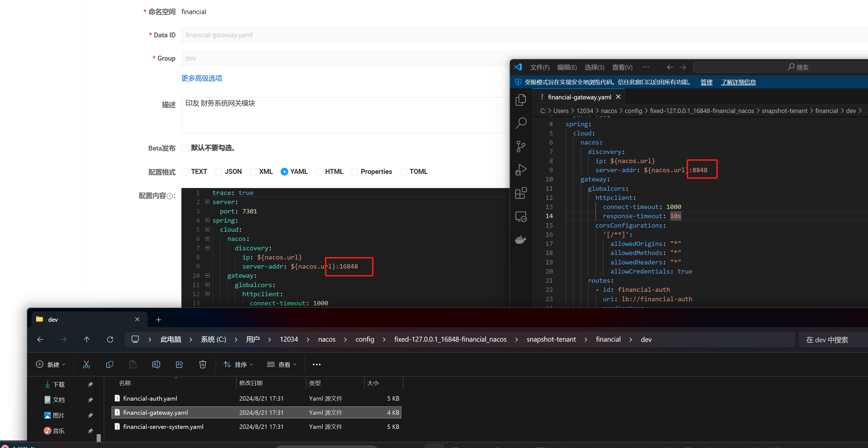Open the VS Code menu overflow ellipsis
This screenshot has height=448, width=868.
[x=646, y=67]
